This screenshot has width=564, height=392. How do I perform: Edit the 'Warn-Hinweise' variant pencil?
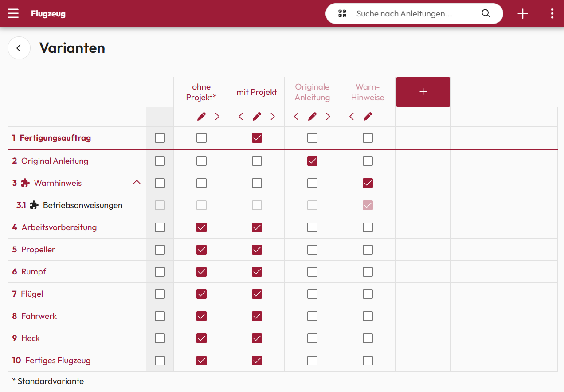368,117
